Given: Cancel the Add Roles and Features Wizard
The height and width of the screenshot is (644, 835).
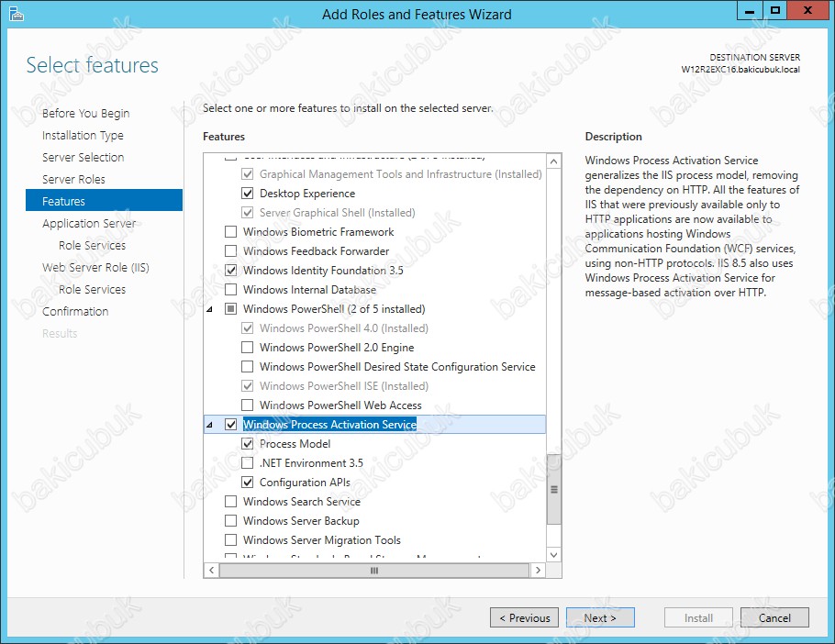Looking at the screenshot, I should [774, 617].
